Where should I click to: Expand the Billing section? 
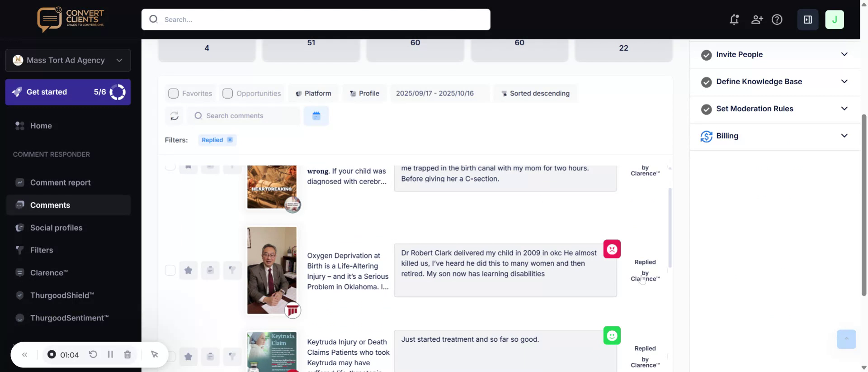click(774, 136)
